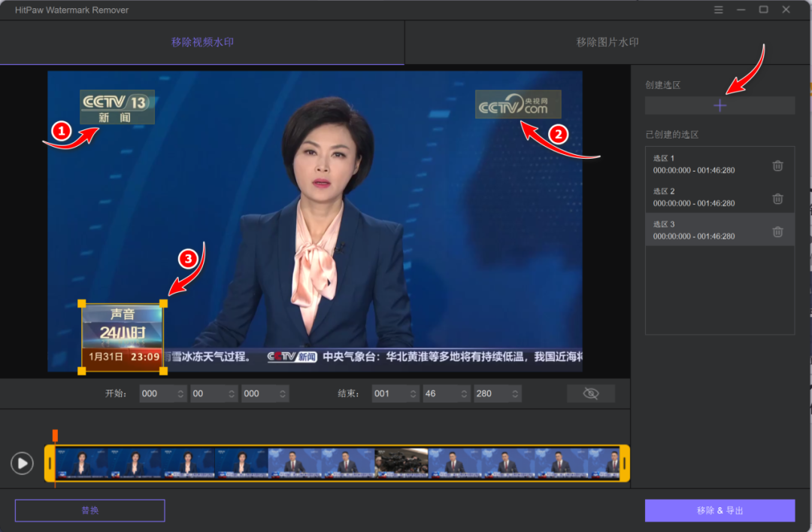Focus start time minutes field 000
Viewport: 812px width, 532px height.
(x=162, y=394)
